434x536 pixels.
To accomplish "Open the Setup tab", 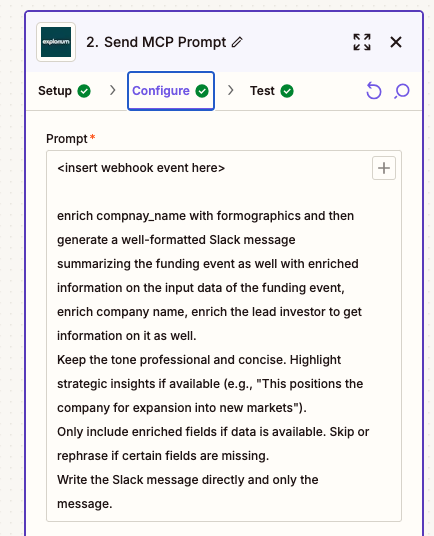I will (x=64, y=91).
